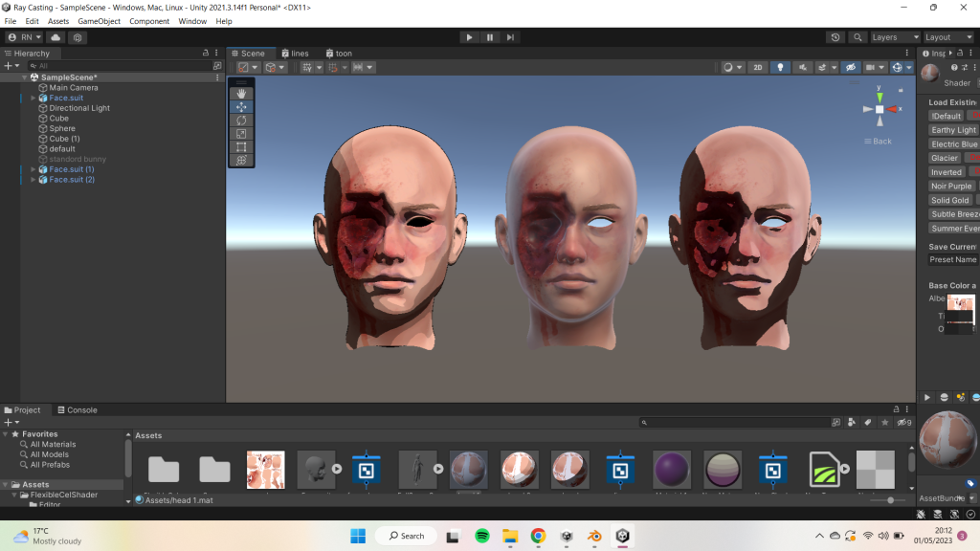Toggle Gizmos visibility button
980x551 pixels.
click(898, 68)
